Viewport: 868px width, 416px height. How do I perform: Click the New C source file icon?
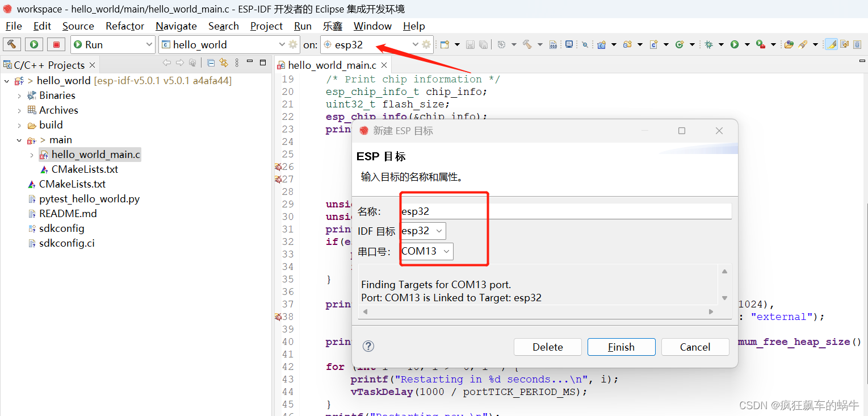653,44
